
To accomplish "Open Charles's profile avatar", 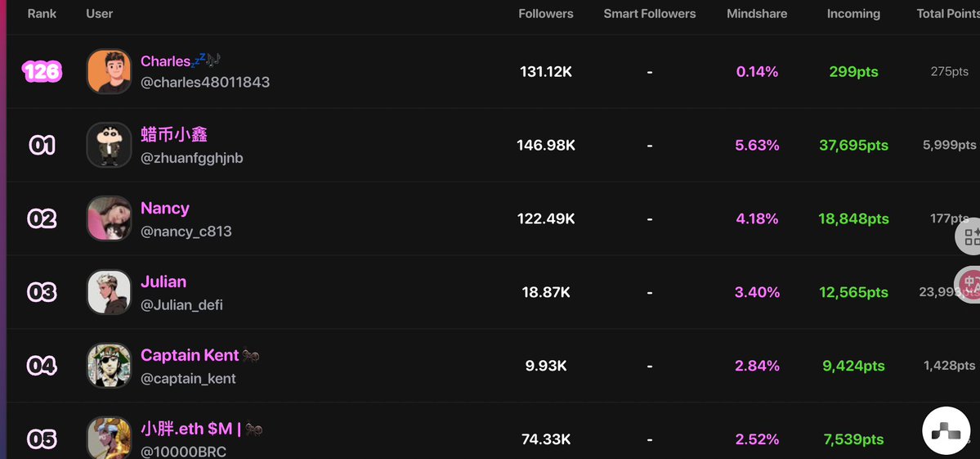I will [109, 71].
